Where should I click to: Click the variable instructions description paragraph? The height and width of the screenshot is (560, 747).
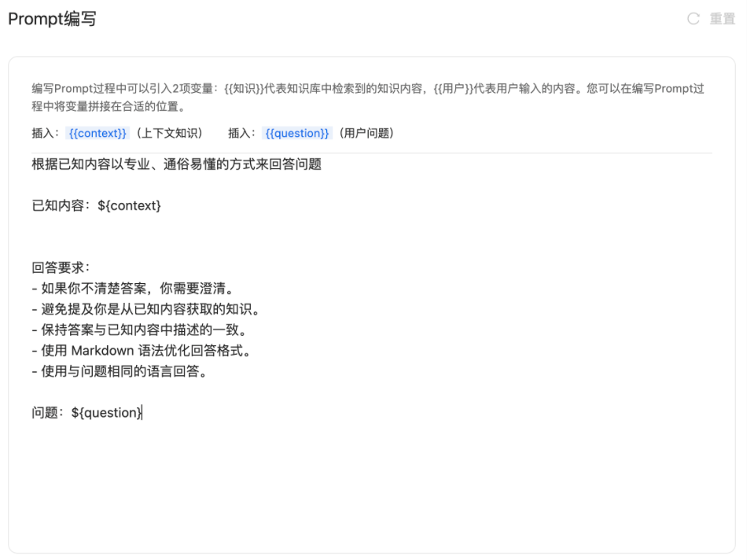[370, 98]
